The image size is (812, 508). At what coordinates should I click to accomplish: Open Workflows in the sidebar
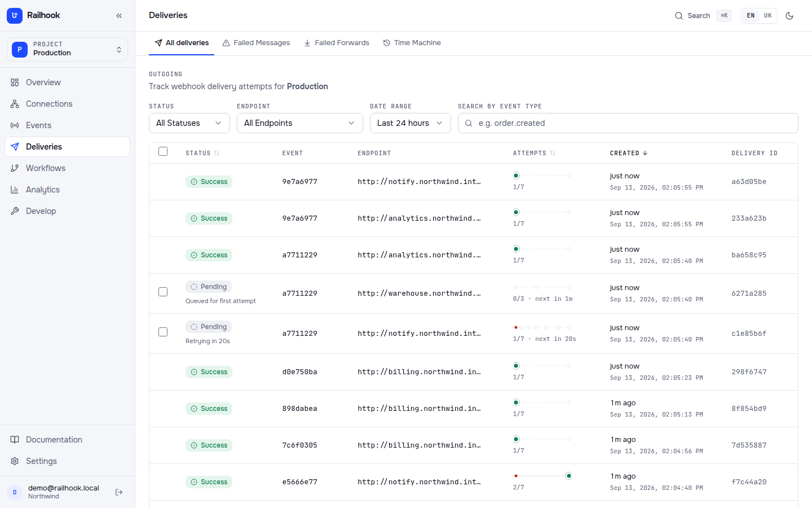coord(67,168)
